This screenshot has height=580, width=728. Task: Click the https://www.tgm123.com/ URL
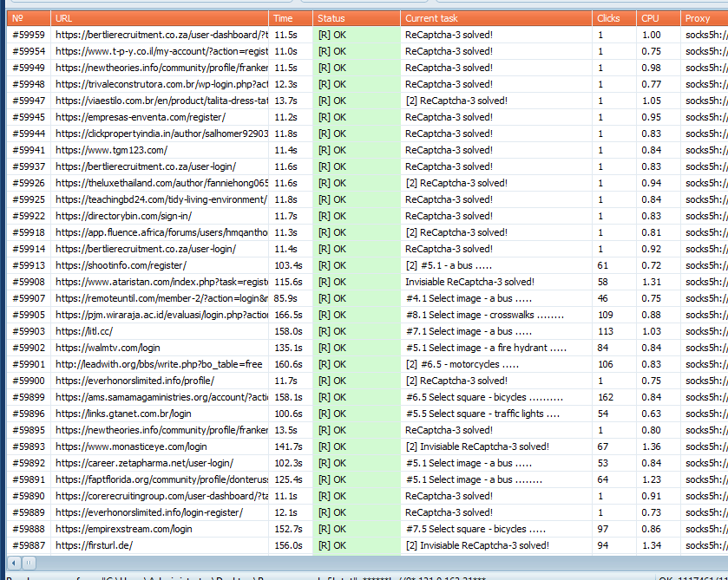[111, 150]
